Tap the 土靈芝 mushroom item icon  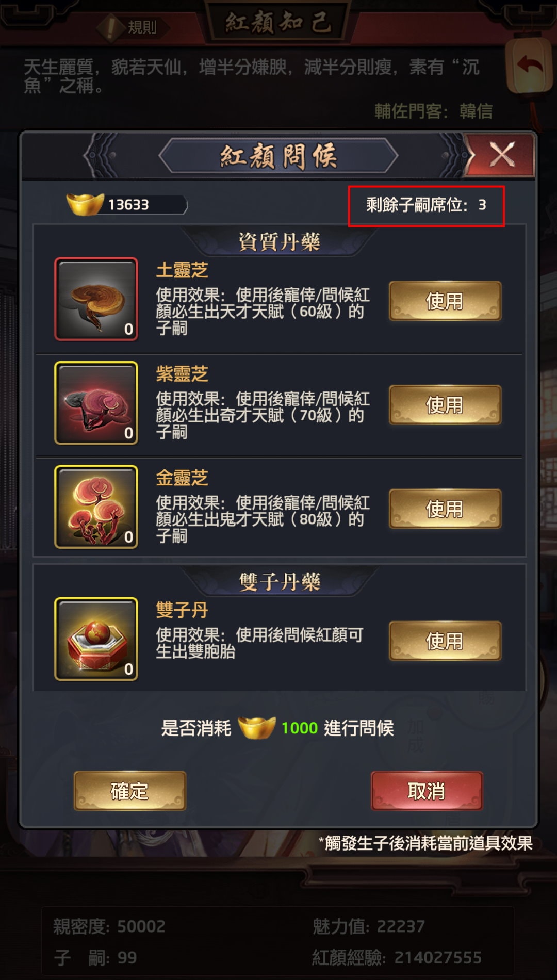[96, 299]
